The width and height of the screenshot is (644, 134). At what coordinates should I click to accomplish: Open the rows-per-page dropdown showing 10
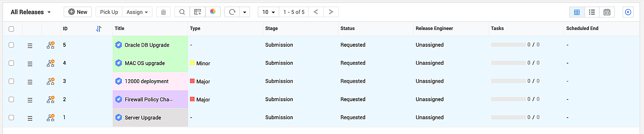click(269, 12)
